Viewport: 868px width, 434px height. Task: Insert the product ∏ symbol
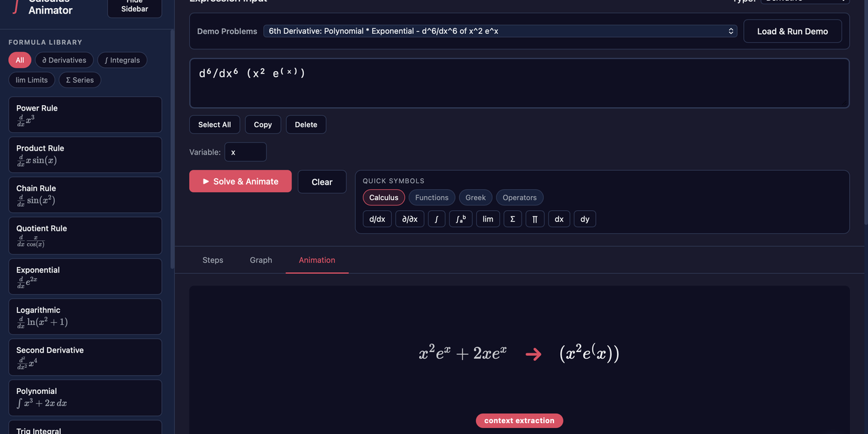[535, 219]
